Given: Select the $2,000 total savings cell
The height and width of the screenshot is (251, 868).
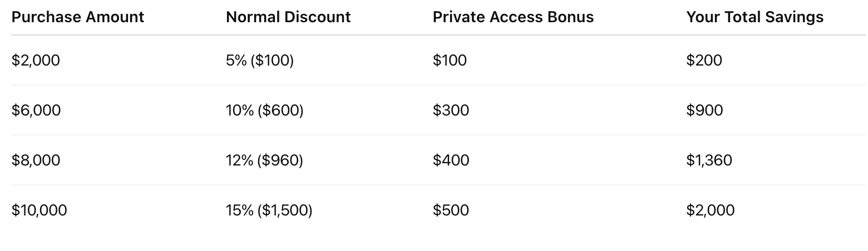Looking at the screenshot, I should click(x=710, y=210).
